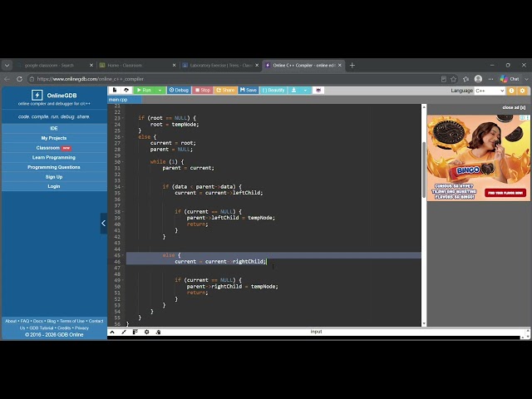Fold the if block at line 34
The height and width of the screenshot is (399, 532).
123,186
